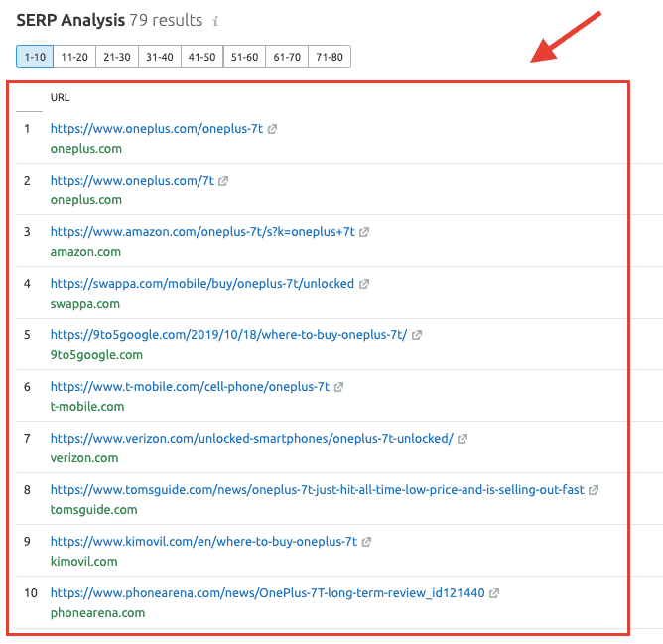
Task: Click external link icon next to oneplus.com/7t
Action: [x=223, y=181]
